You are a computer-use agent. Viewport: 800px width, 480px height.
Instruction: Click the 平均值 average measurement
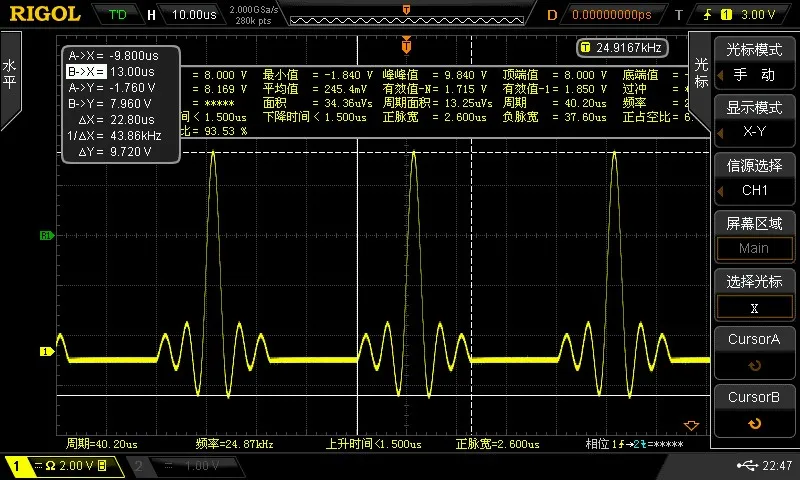[x=315, y=89]
